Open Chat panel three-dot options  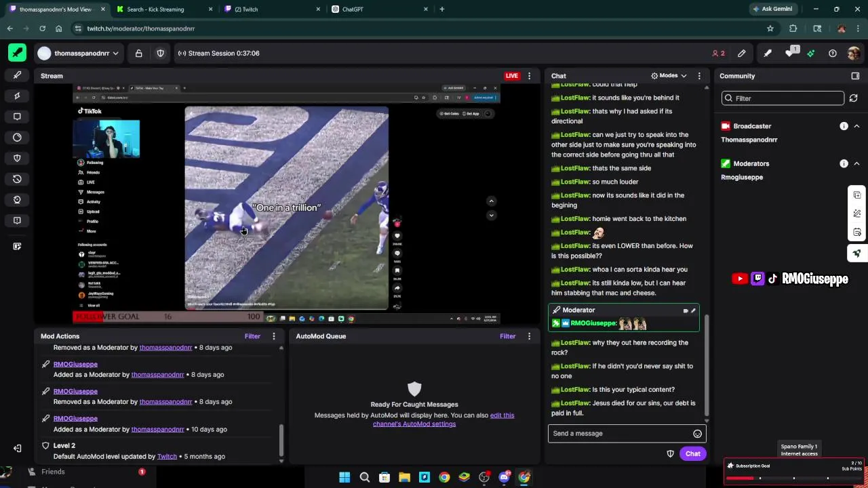[x=699, y=76]
